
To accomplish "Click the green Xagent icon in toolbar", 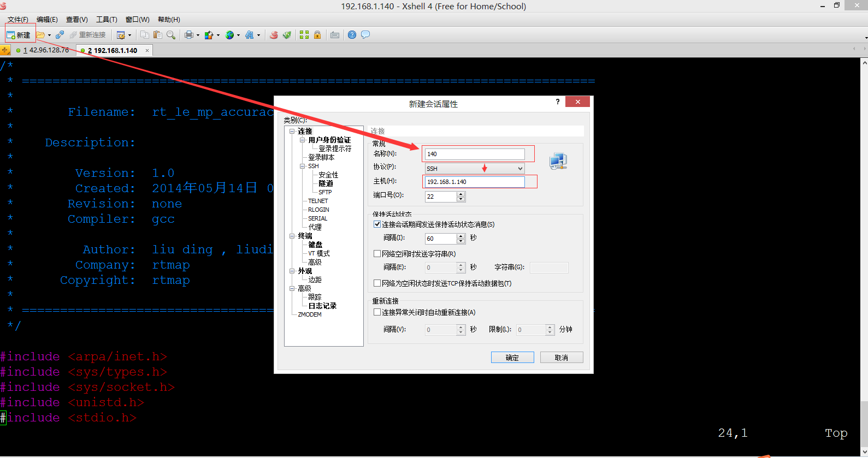I will point(287,35).
